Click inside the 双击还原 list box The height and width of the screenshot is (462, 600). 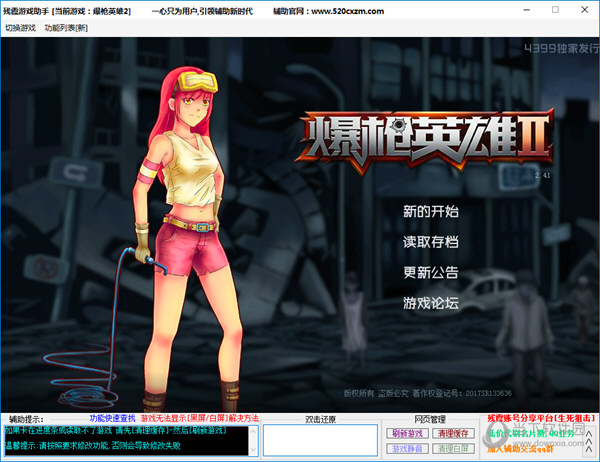(x=320, y=440)
